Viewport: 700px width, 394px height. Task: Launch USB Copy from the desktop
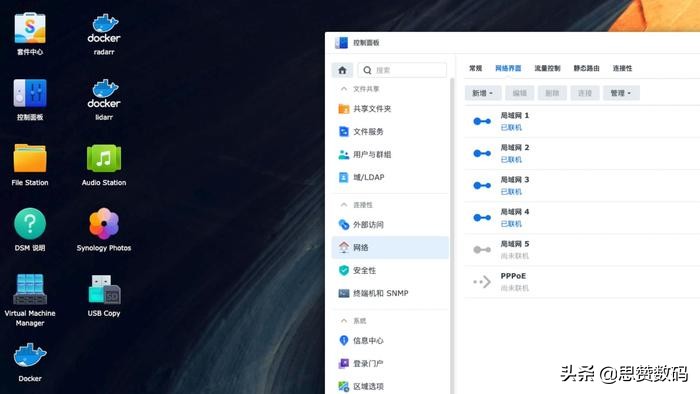point(104,295)
